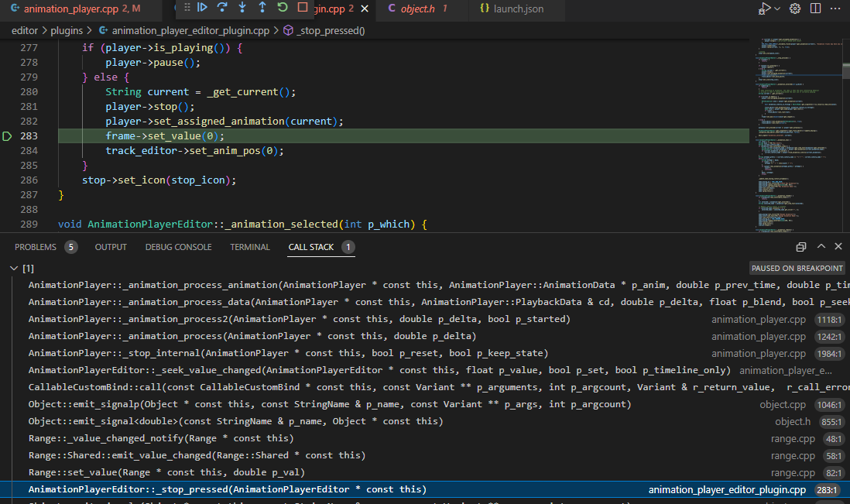Click line number 289 in the gutter
Image resolution: width=850 pixels, height=504 pixels.
point(29,225)
